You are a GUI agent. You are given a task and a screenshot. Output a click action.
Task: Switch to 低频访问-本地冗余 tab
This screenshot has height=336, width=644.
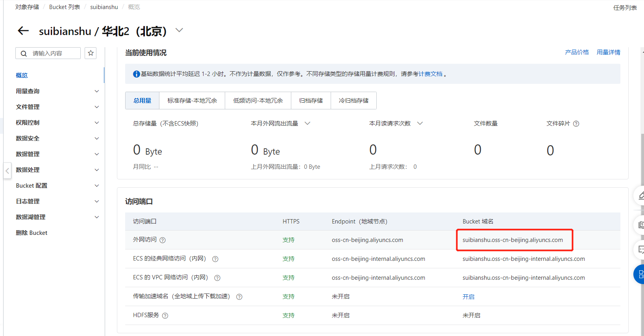258,100
